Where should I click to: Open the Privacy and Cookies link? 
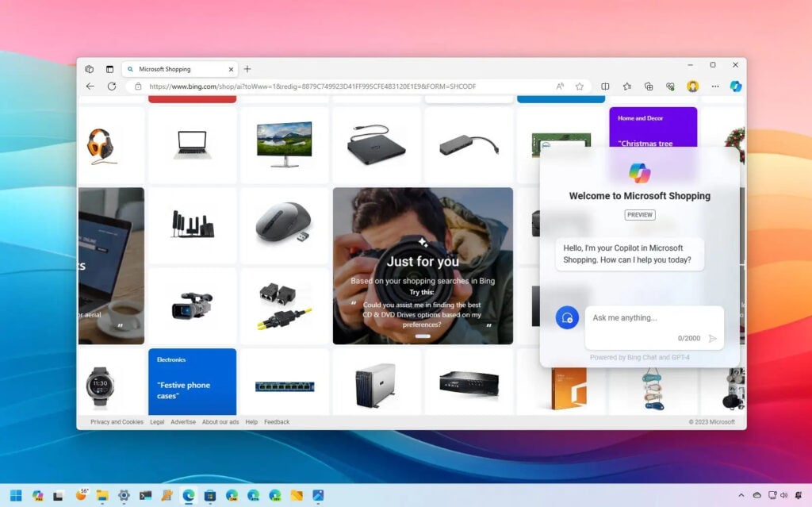click(117, 422)
